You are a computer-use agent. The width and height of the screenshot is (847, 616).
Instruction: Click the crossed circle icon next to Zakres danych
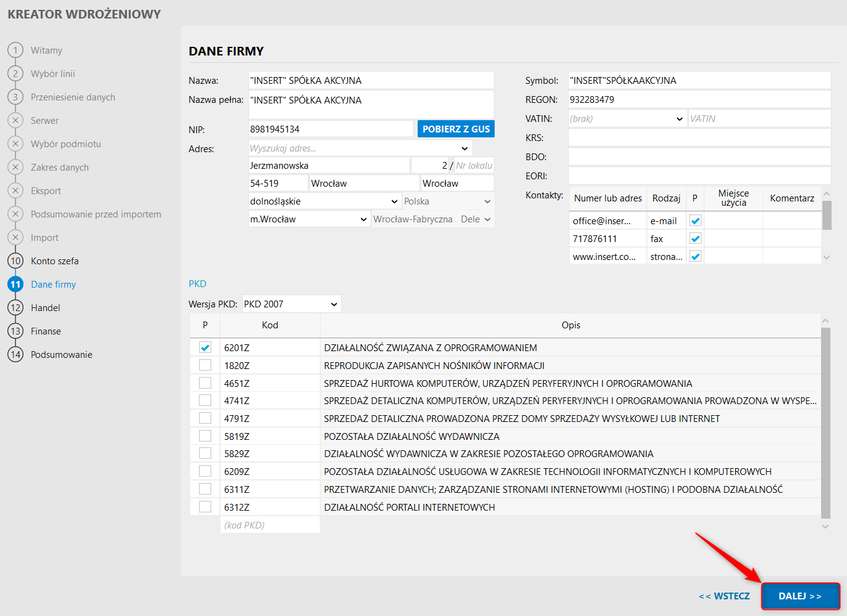(x=15, y=167)
